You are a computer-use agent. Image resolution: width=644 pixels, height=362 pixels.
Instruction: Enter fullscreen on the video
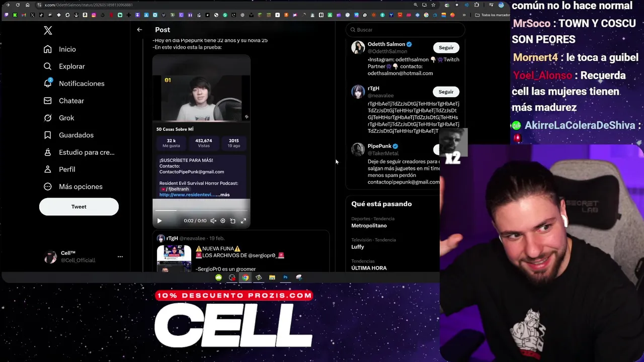coord(244,221)
